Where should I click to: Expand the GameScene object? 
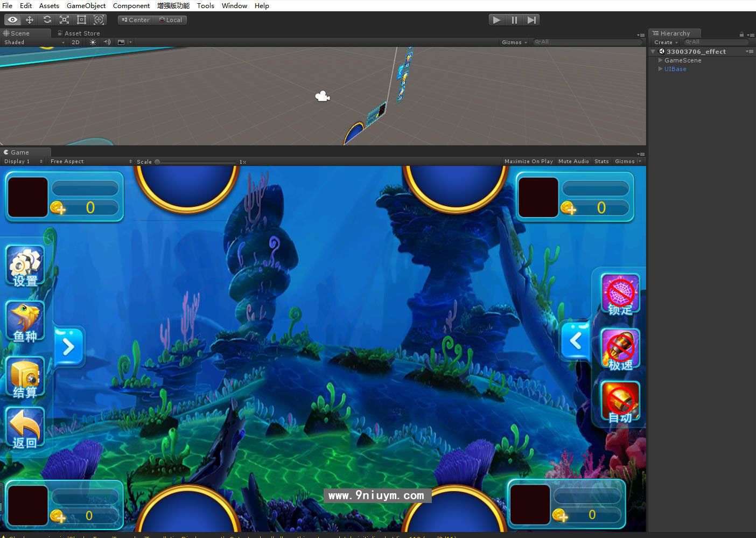click(x=661, y=60)
